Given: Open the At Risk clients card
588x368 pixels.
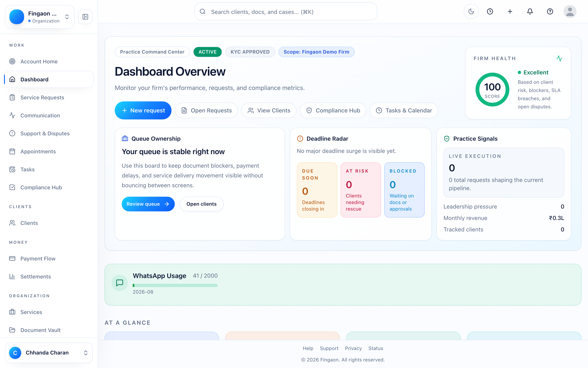Looking at the screenshot, I should tap(361, 190).
